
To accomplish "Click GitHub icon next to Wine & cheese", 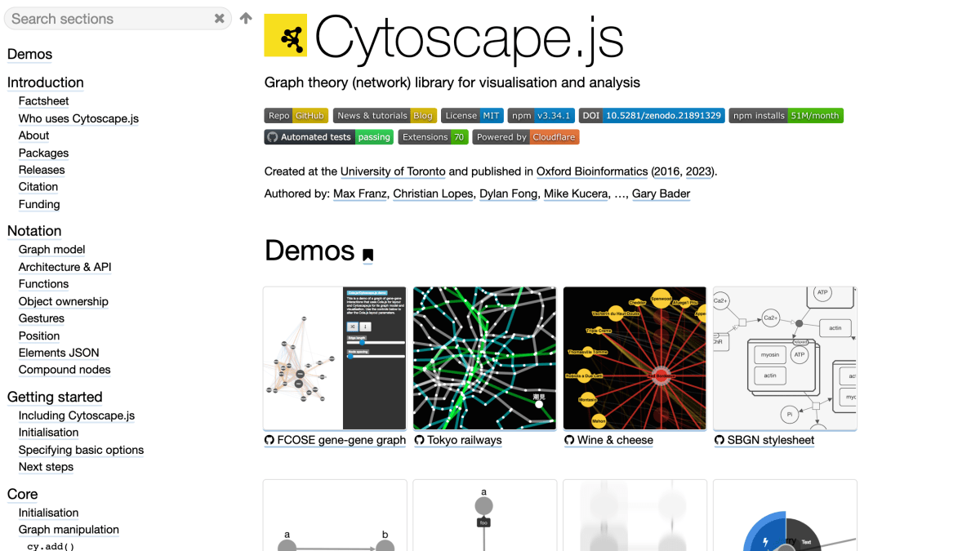I will (x=569, y=440).
